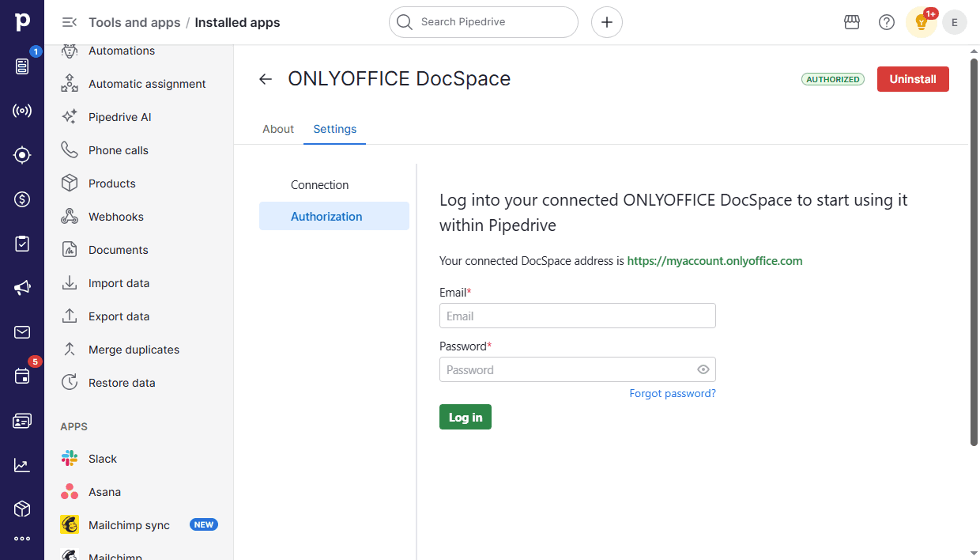Click the ONLYOFFICE DocSpace page title
This screenshot has width=980, height=560.
click(x=399, y=79)
